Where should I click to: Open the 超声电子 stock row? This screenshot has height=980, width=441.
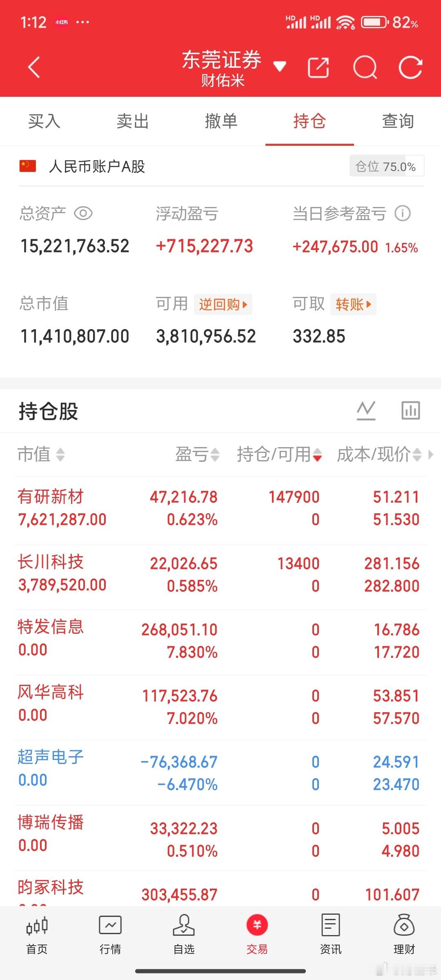(220, 773)
